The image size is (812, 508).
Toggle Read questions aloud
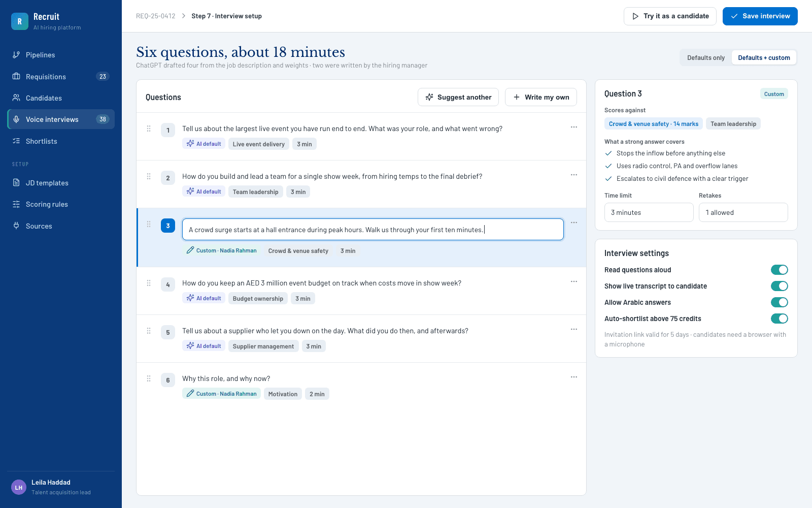(780, 270)
